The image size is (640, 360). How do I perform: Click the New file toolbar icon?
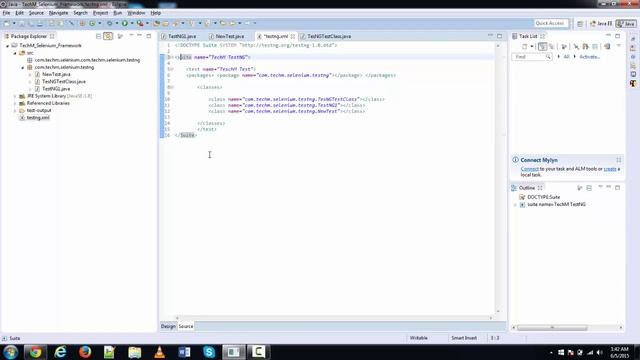click(x=7, y=24)
